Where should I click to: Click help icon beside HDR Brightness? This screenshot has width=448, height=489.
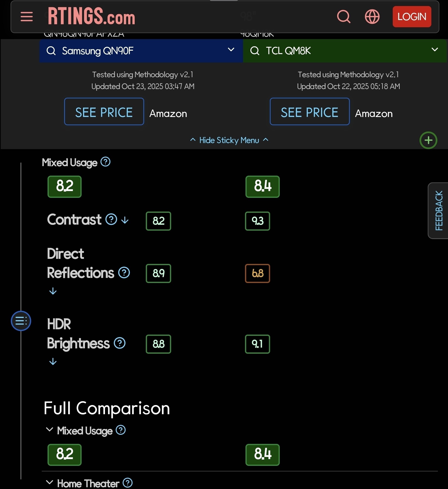[120, 343]
